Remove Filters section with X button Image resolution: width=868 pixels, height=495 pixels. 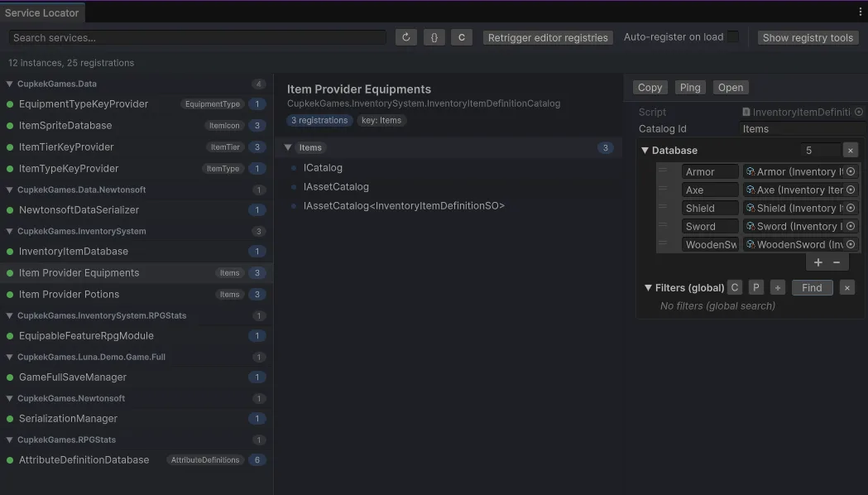click(847, 287)
